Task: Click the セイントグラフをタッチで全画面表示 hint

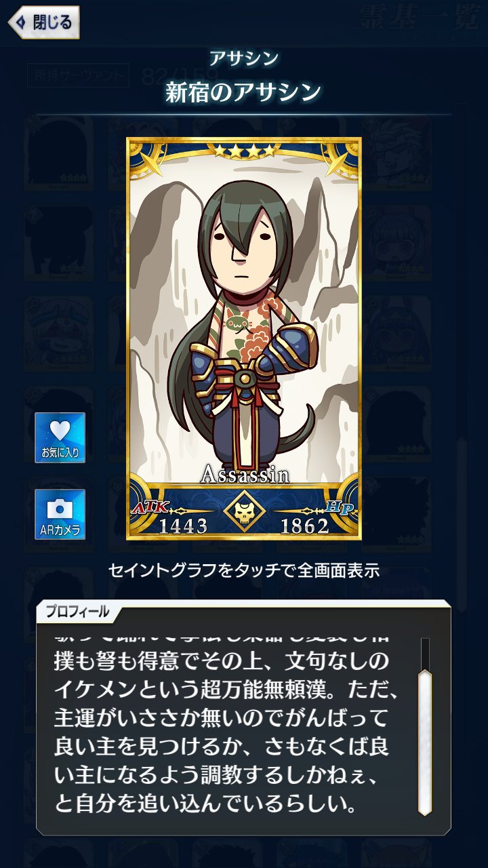Action: (x=244, y=570)
